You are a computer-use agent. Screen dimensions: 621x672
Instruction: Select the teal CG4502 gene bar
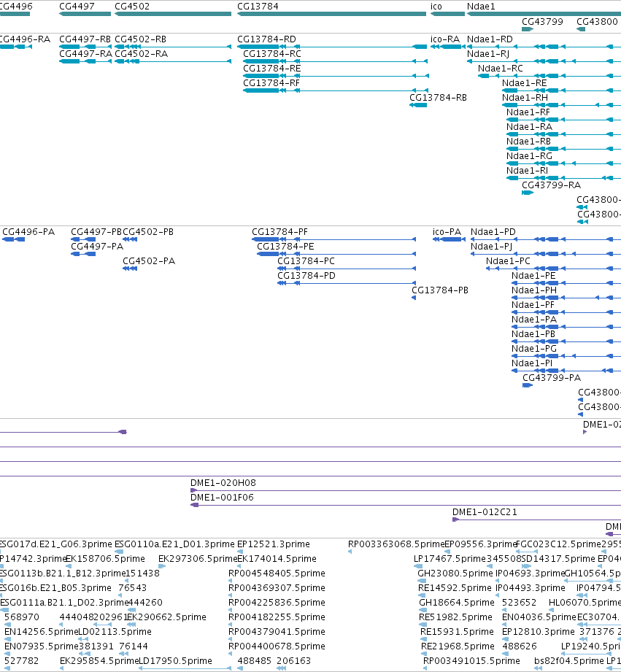(x=173, y=14)
